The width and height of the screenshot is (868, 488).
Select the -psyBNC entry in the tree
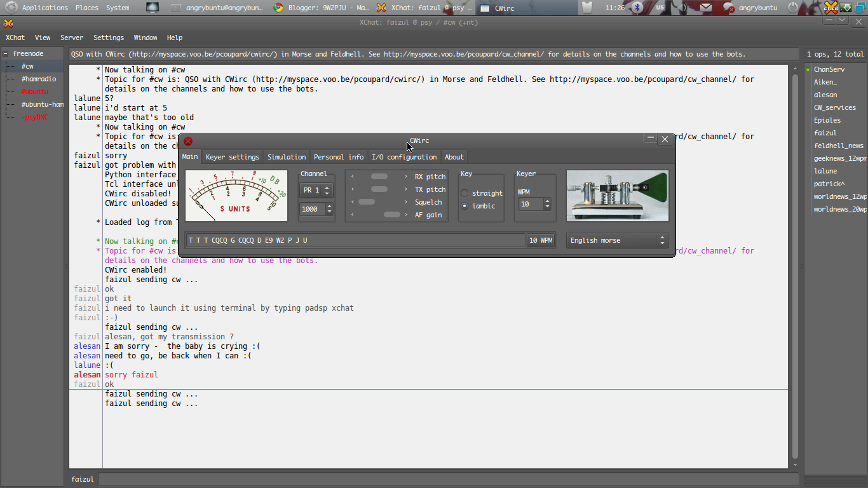pyautogui.click(x=35, y=117)
